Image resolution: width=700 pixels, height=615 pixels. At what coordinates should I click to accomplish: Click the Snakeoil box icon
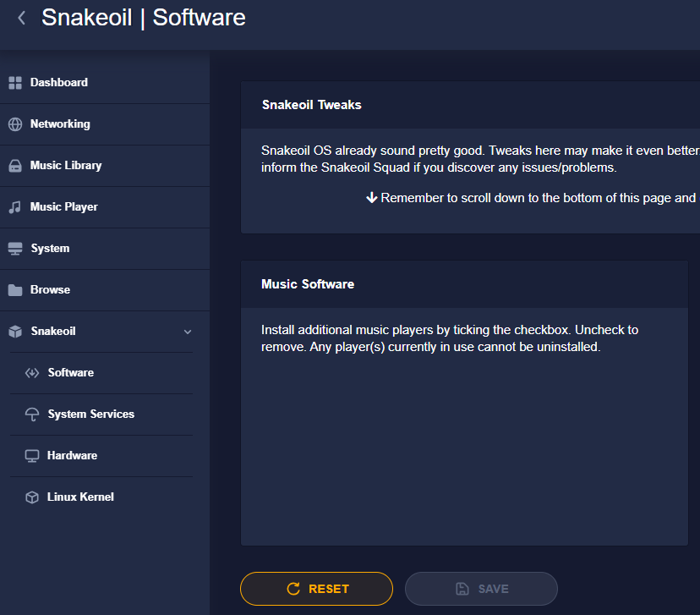15,332
